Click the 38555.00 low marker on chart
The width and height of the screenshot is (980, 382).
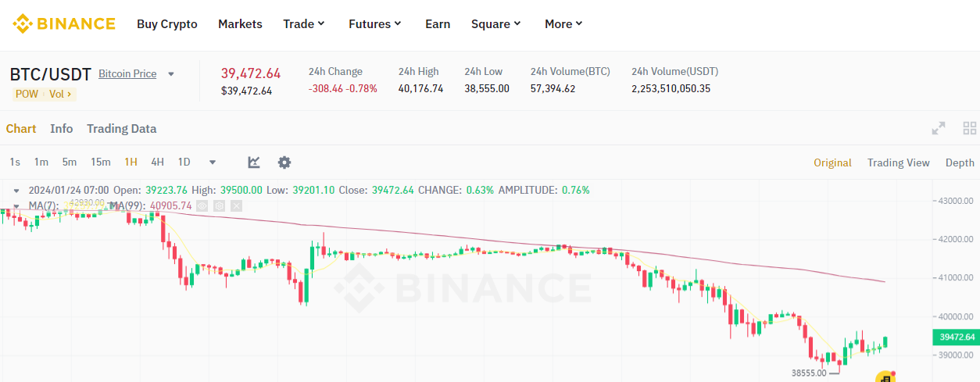click(807, 373)
